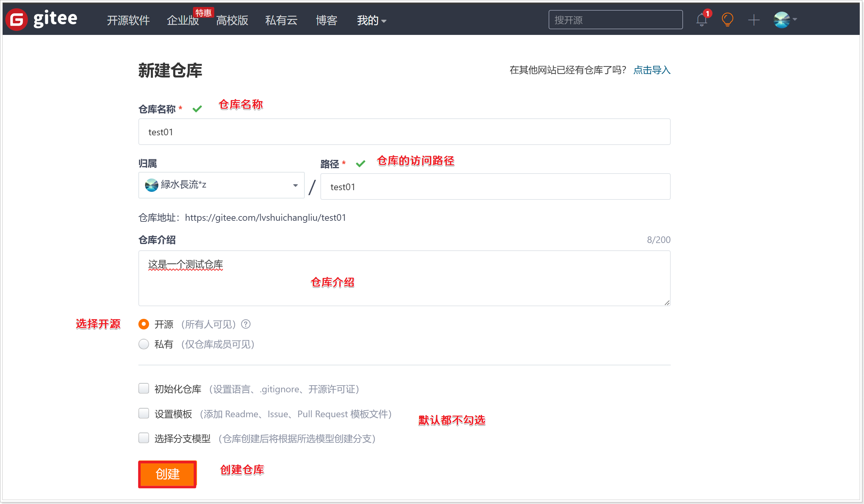Go to 开源软件 in navigation
Screen dimensions: 864x504
[128, 21]
